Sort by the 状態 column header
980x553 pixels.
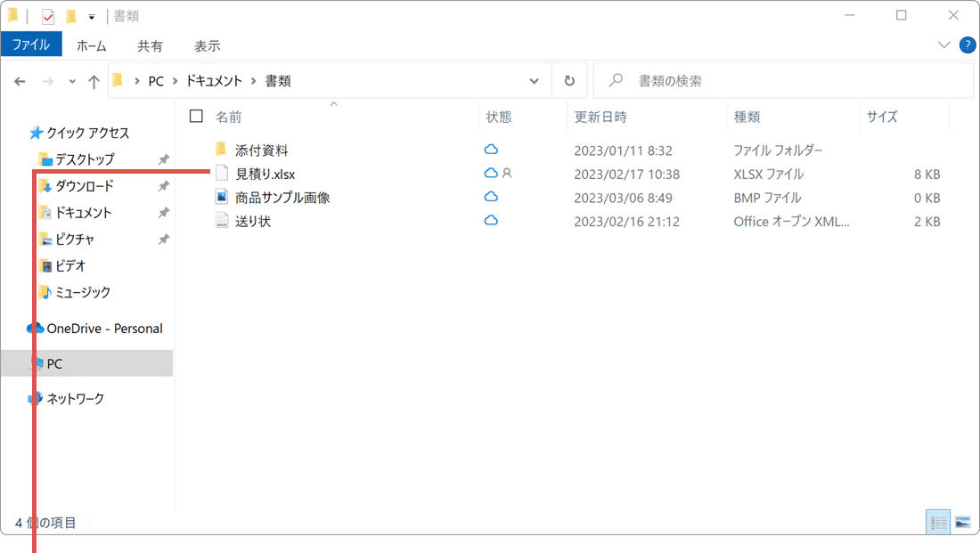499,117
